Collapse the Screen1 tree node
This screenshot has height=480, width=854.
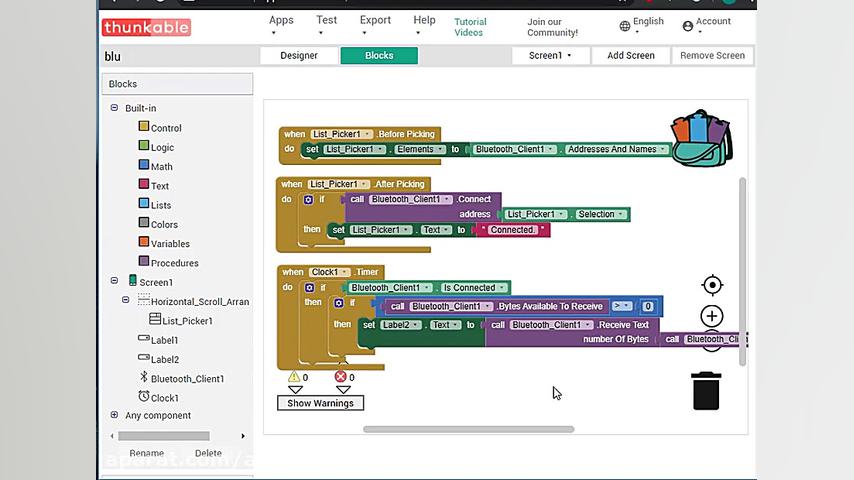114,281
